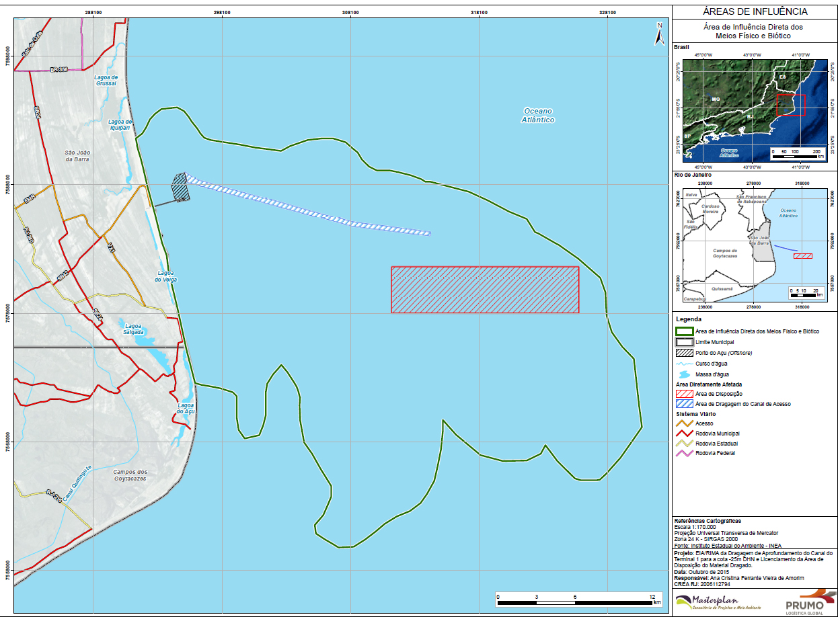This screenshot has width=840, height=619.
Task: Select the Limite Municipal legend box
Action: click(x=684, y=342)
